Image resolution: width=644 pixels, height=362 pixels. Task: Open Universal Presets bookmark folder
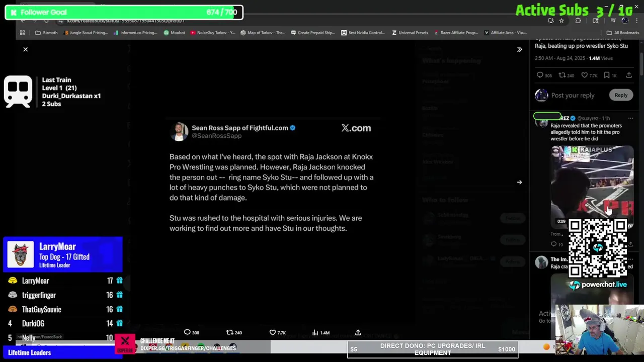coord(410,33)
